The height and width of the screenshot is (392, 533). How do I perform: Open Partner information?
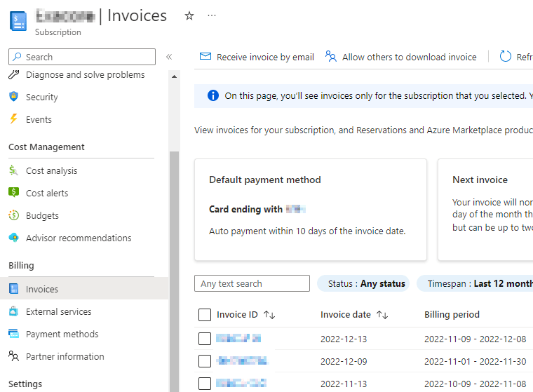(x=65, y=356)
